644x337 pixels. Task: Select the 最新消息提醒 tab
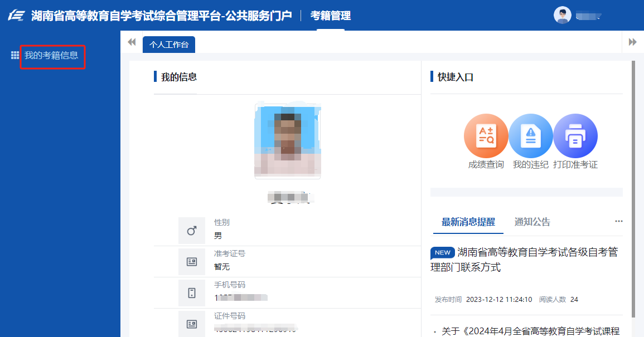(468, 222)
